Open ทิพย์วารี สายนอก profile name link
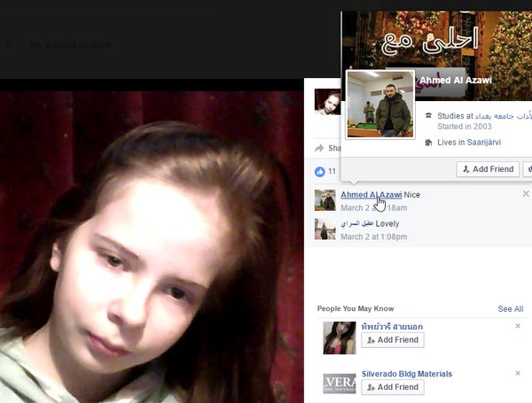The width and height of the screenshot is (532, 403). (x=392, y=327)
